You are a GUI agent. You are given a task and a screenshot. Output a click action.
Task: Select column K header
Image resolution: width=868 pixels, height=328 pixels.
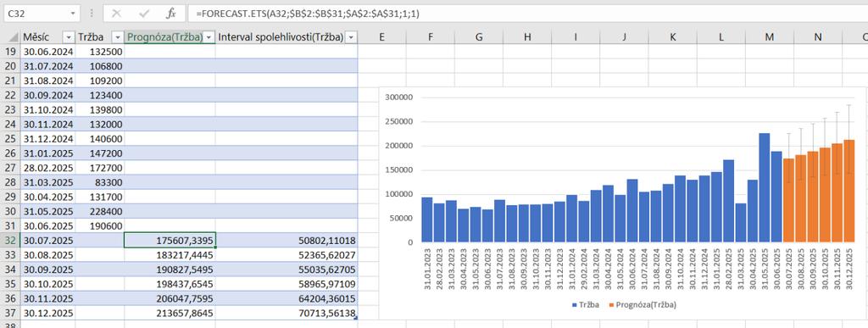(672, 37)
